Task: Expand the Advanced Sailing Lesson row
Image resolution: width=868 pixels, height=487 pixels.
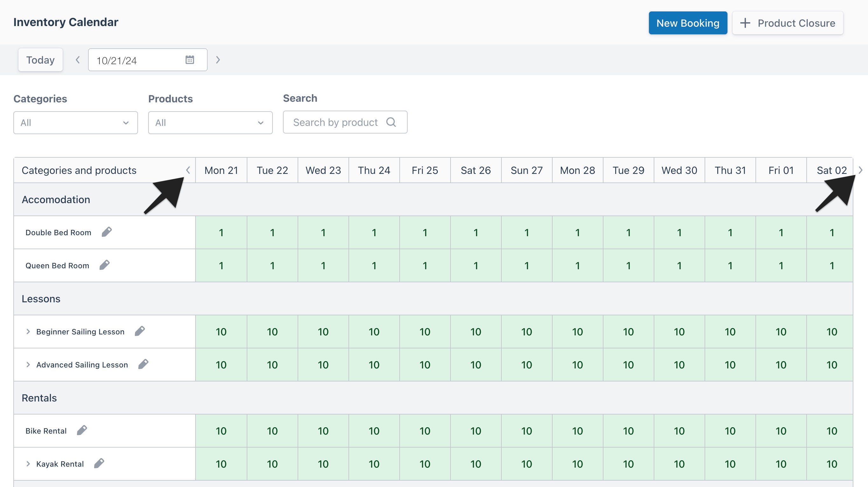Action: (28, 364)
